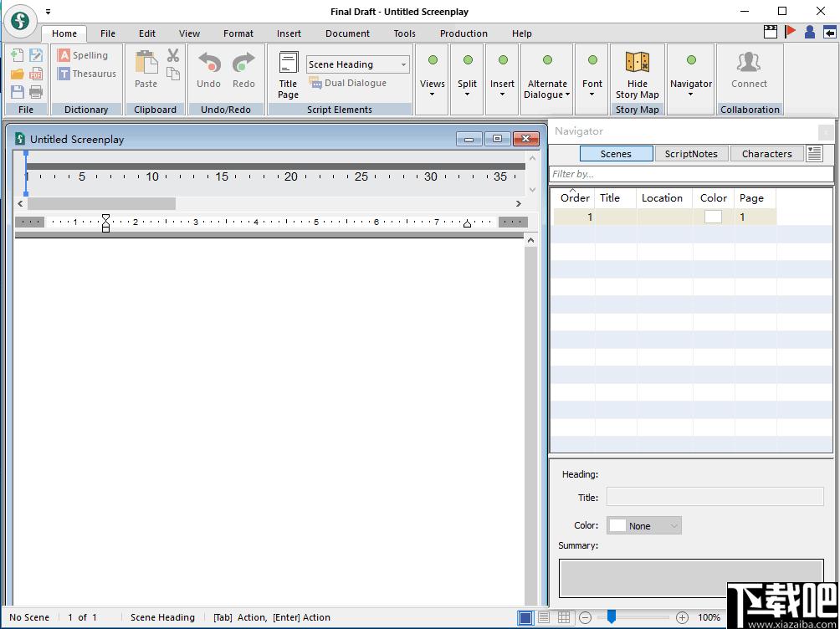The image size is (840, 629).
Task: Copy selection with the copy icon
Action: click(173, 74)
